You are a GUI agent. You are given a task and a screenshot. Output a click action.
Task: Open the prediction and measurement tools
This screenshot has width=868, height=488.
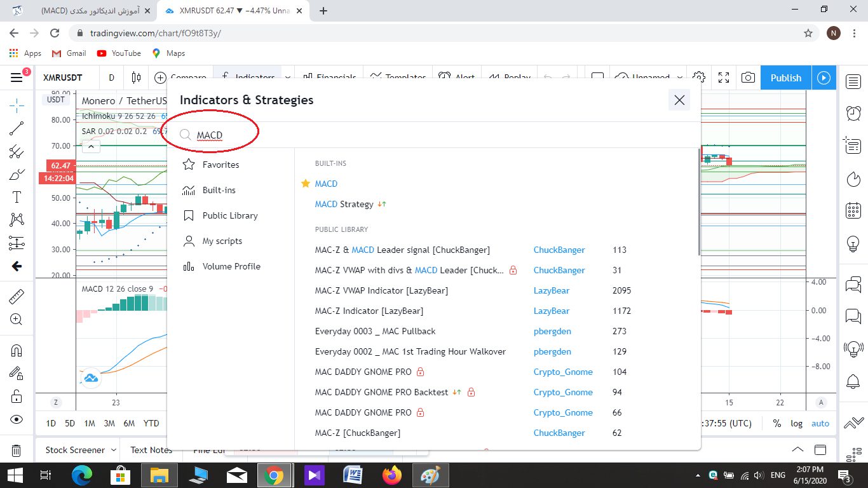tap(17, 243)
